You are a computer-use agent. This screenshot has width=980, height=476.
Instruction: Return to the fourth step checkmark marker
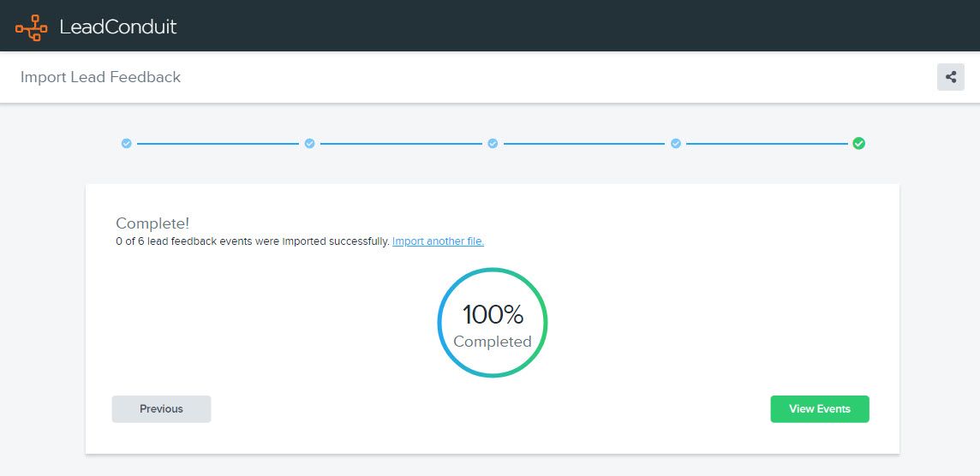(x=676, y=144)
